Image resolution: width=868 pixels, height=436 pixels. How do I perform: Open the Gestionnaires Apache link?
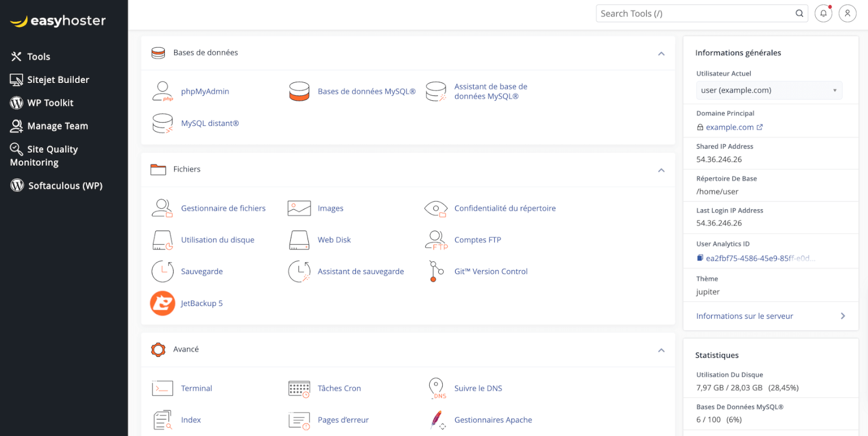coord(493,420)
